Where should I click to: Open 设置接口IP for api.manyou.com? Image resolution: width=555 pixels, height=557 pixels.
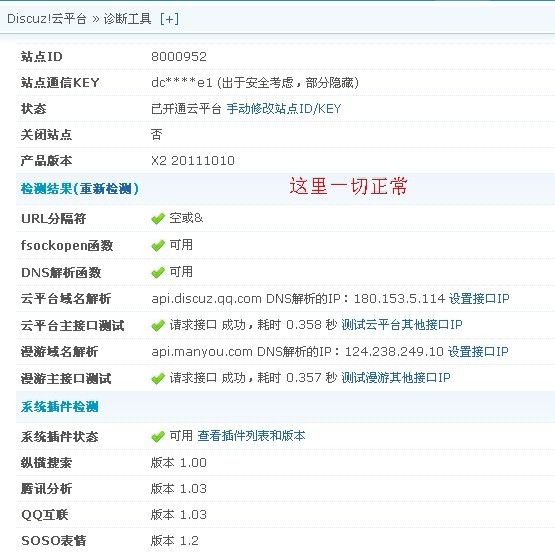point(478,352)
